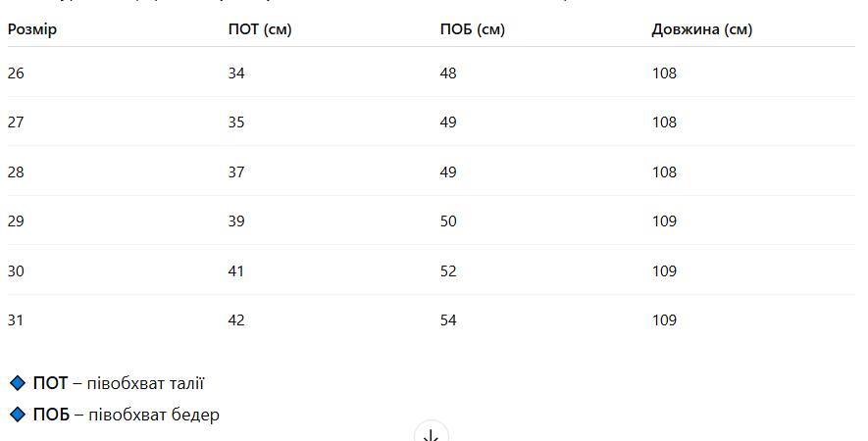Select the ПОБ (см) column header
The height and width of the screenshot is (441, 868).
[x=472, y=29]
